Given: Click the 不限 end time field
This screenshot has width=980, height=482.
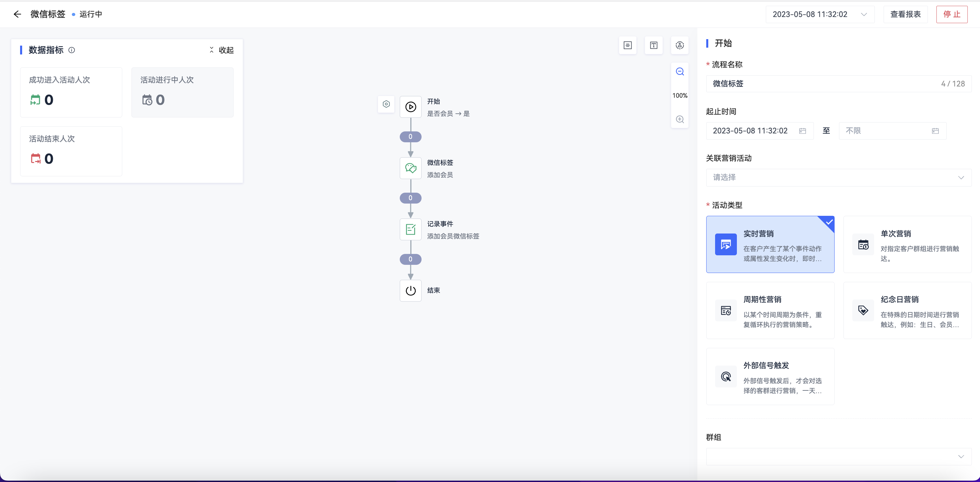Looking at the screenshot, I should [892, 131].
